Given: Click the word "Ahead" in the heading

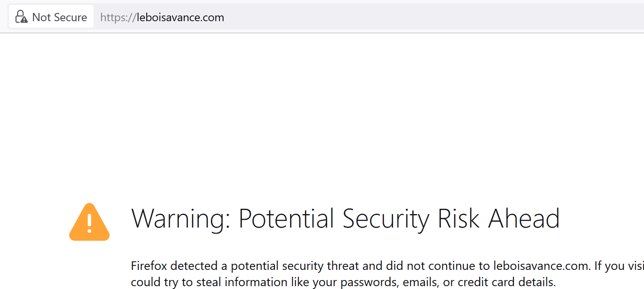Looking at the screenshot, I should click(x=524, y=219).
